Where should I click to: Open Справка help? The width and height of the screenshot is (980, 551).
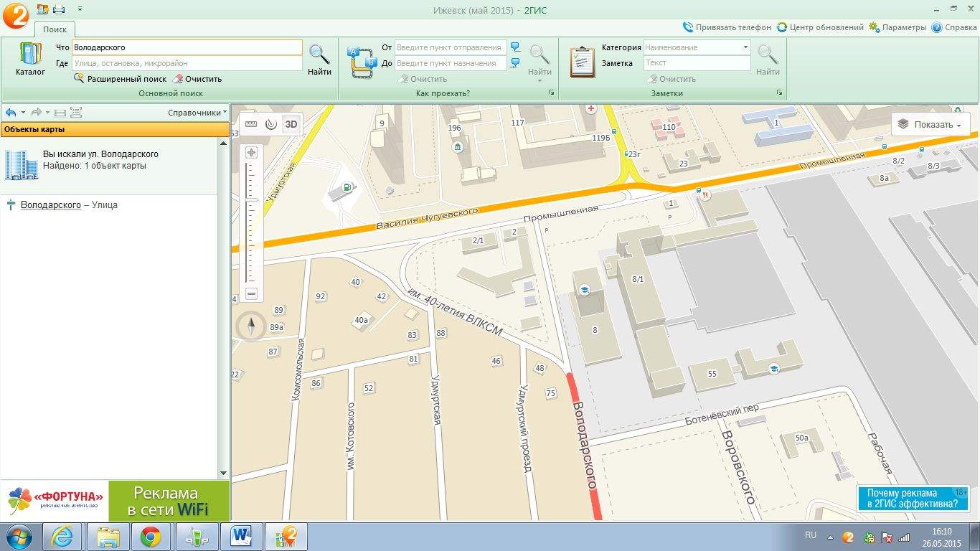pyautogui.click(x=954, y=27)
